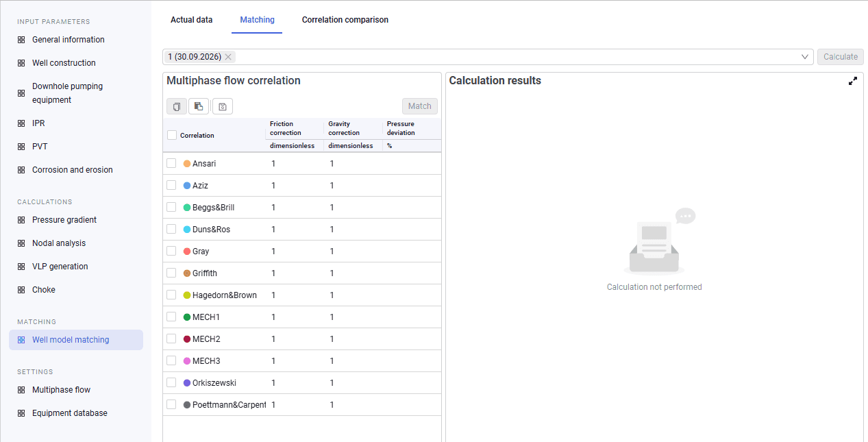
Task: Click the icon beside Nodal analysis
Action: coord(21,243)
